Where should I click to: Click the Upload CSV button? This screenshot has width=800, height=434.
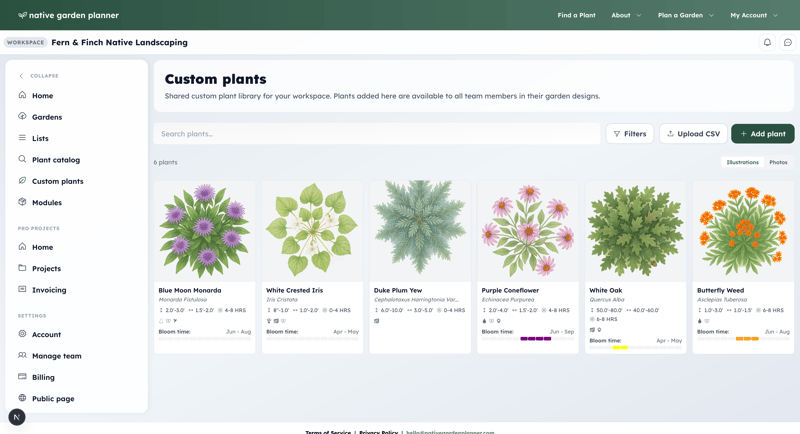coord(693,134)
